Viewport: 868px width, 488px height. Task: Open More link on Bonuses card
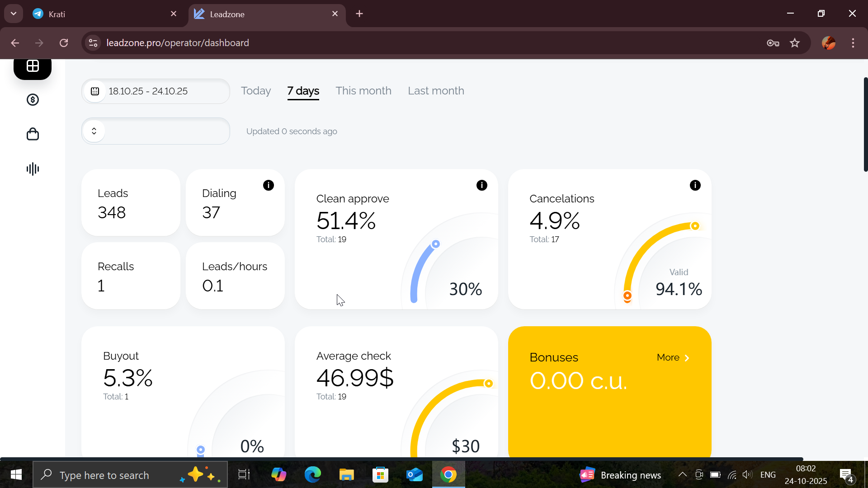tap(673, 357)
